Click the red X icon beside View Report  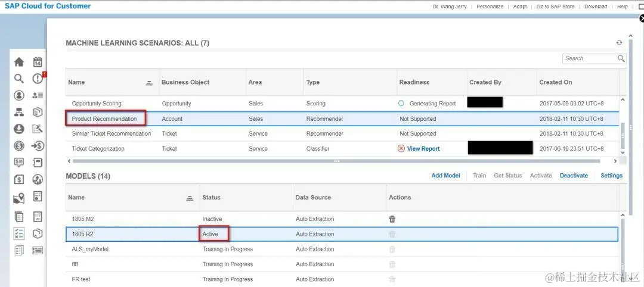point(401,148)
